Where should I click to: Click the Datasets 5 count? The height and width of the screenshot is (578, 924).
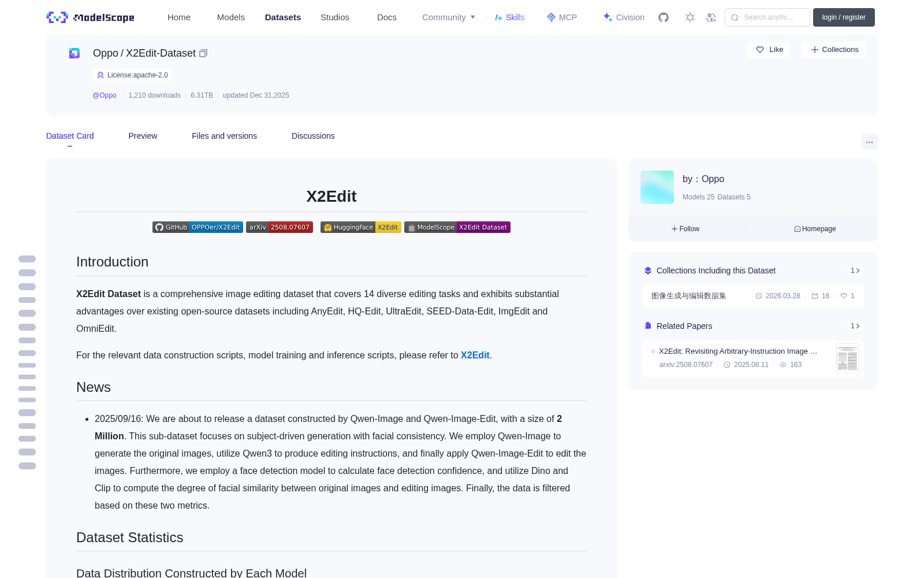(734, 197)
